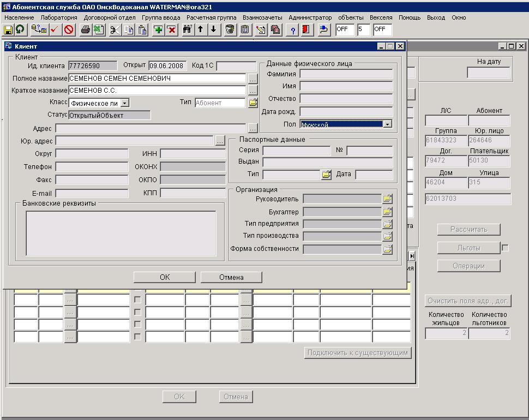Screen dimensions: 529x420
Task: Click the green plus add record icon
Action: pyautogui.click(x=158, y=29)
